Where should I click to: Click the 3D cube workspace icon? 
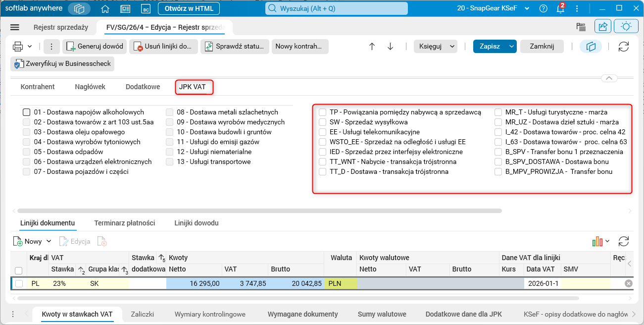[79, 8]
